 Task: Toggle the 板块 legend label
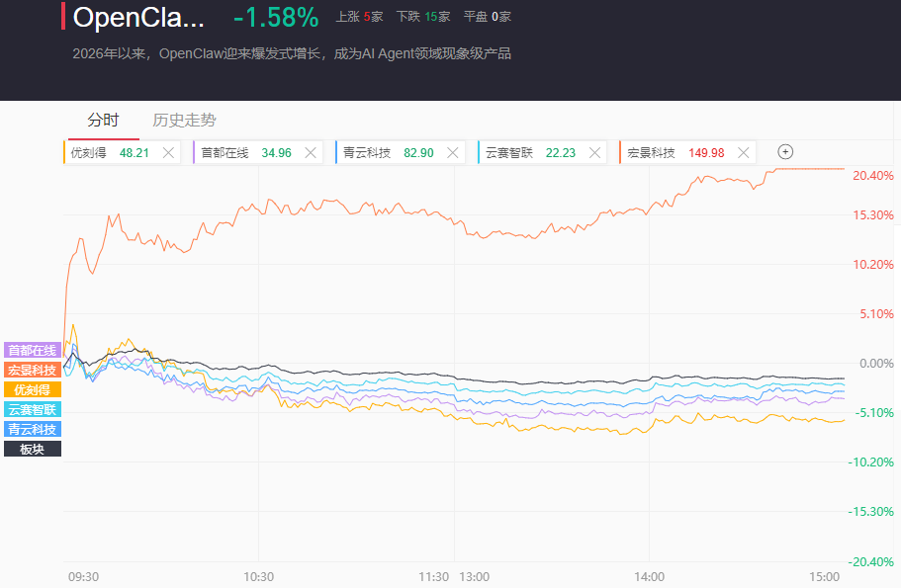click(x=33, y=449)
